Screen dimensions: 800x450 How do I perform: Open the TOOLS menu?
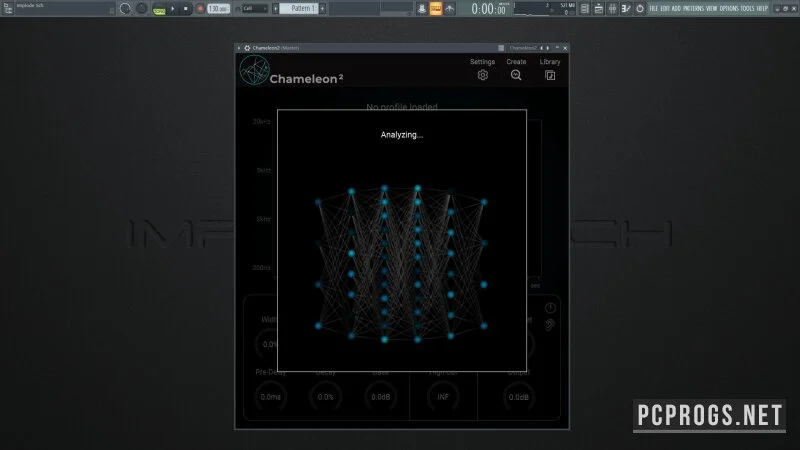pos(747,9)
